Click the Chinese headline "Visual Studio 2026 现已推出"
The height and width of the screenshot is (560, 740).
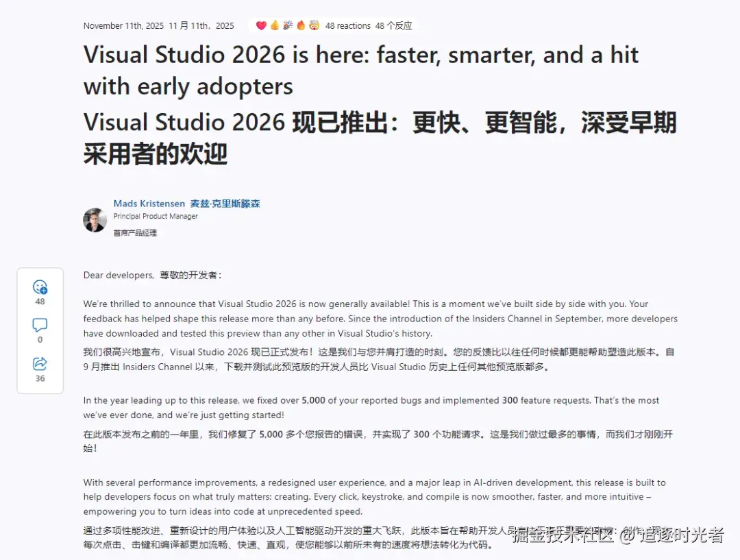[x=380, y=138]
